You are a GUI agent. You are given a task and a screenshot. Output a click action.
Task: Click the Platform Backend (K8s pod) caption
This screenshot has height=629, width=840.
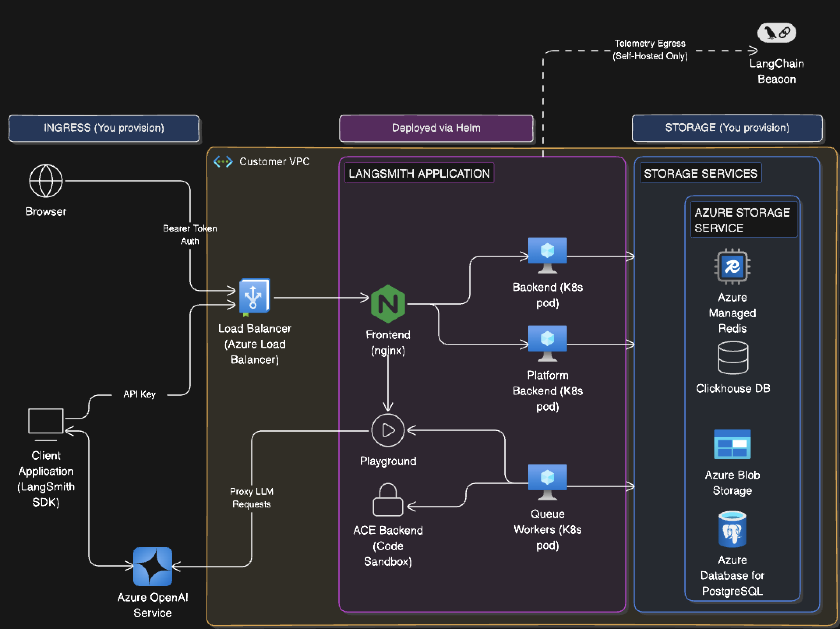547,391
